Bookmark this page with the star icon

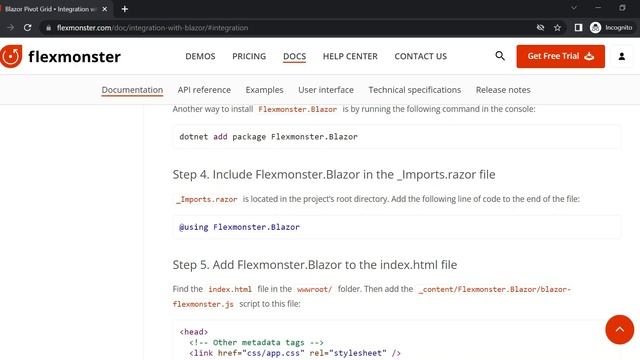click(x=557, y=28)
